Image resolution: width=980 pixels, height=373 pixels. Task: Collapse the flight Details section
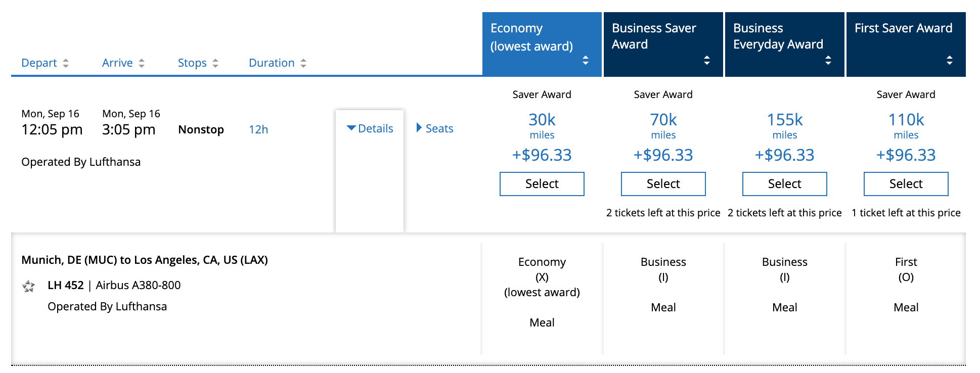click(x=370, y=128)
